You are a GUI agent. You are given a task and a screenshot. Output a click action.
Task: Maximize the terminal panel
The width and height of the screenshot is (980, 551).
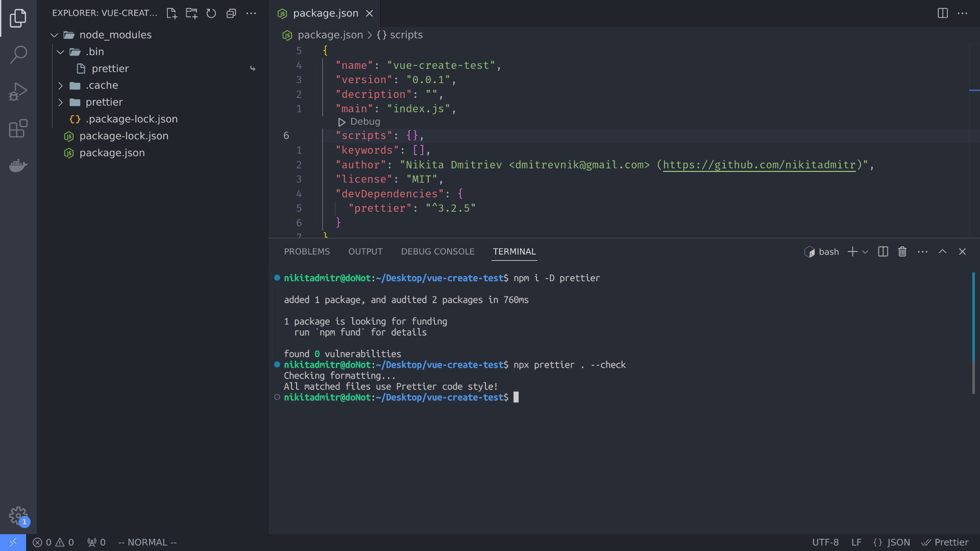point(942,252)
